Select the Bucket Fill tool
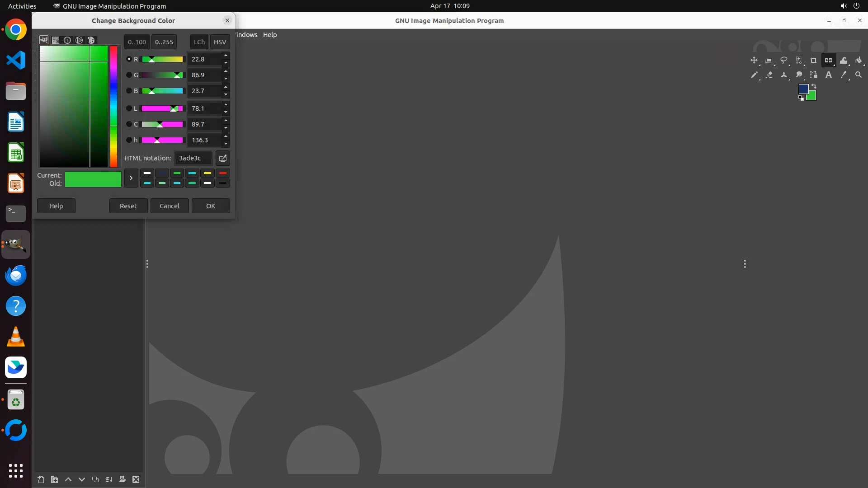This screenshot has height=488, width=868. 859,60
